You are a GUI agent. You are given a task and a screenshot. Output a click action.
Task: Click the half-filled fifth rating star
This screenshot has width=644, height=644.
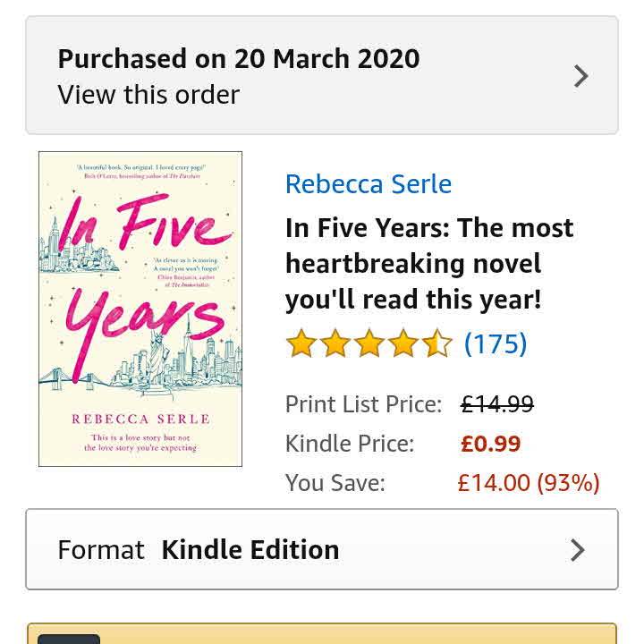tap(437, 344)
